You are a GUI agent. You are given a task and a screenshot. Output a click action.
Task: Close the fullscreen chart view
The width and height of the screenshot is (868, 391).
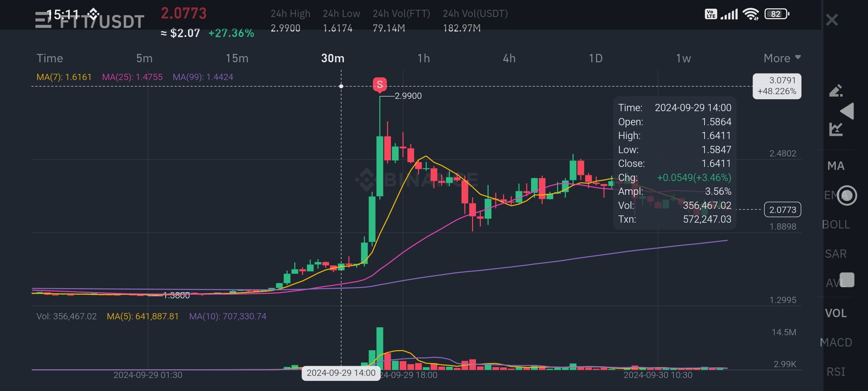832,20
